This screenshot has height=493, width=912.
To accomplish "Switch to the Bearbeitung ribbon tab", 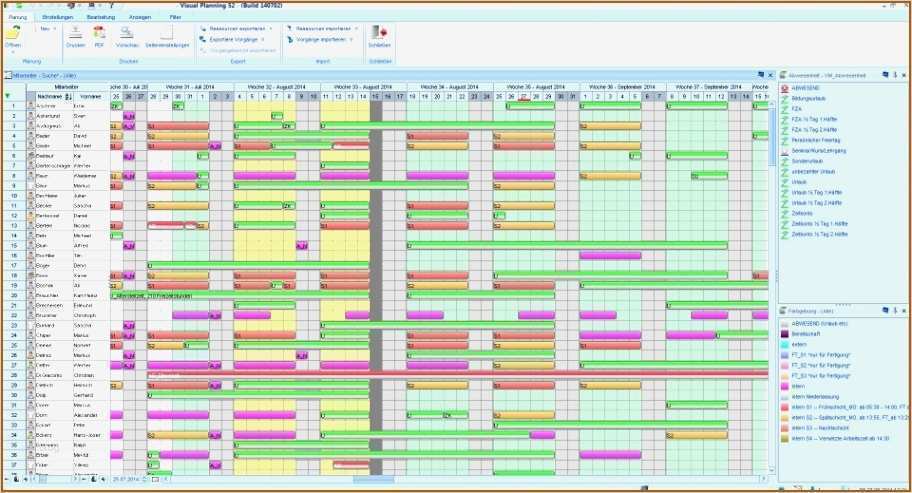I will (x=100, y=17).
